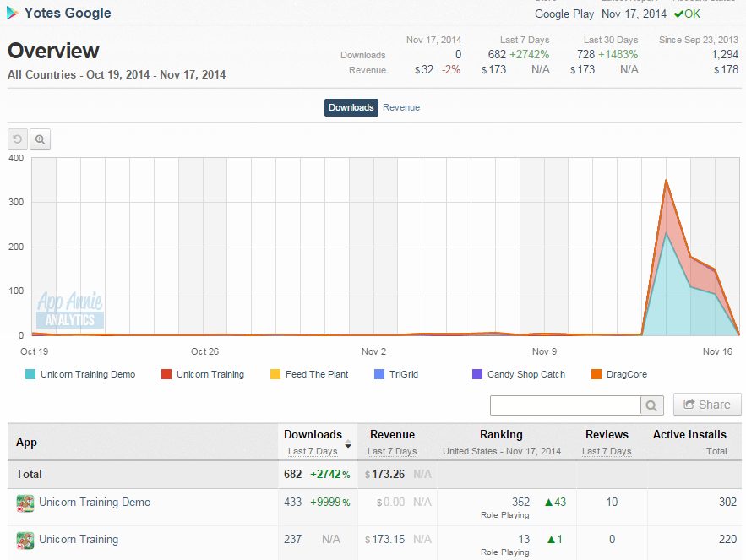Click the App column header
This screenshot has height=560, width=746.
[27, 442]
